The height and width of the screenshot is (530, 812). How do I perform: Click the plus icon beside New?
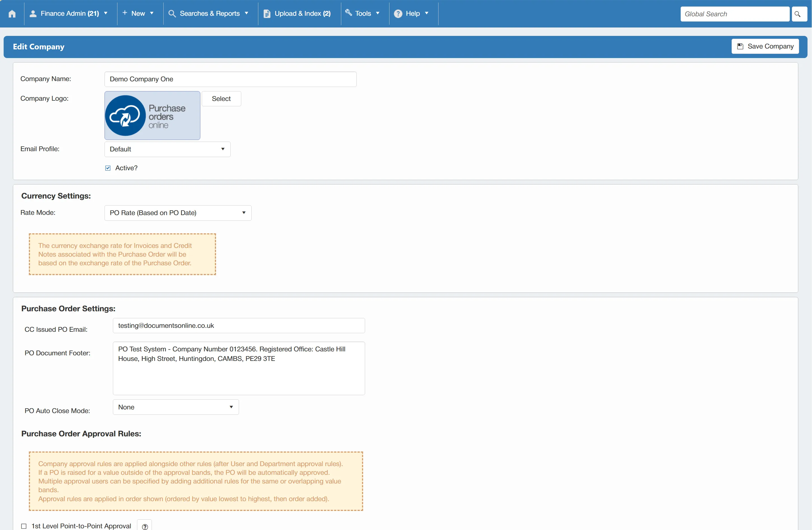(125, 13)
